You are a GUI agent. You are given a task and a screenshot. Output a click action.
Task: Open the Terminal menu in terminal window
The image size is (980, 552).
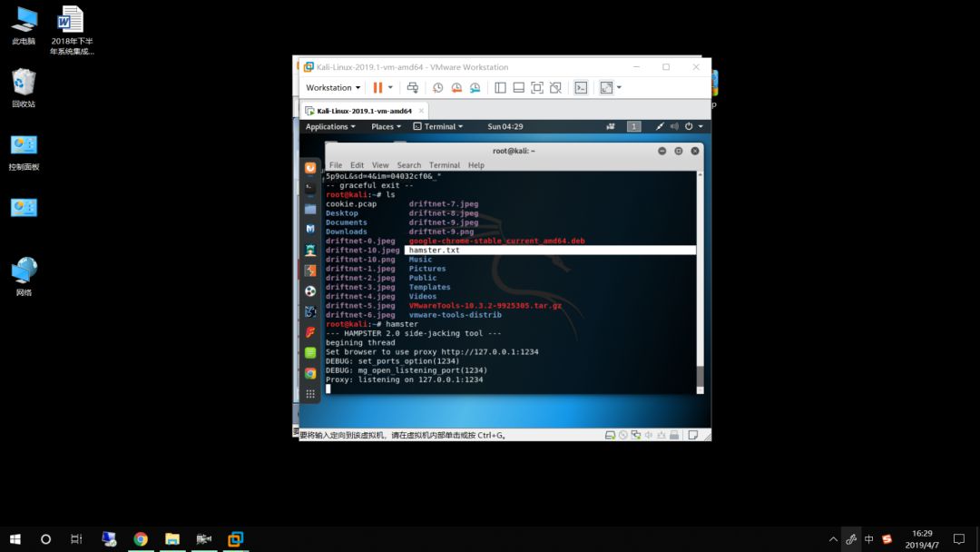tap(444, 165)
